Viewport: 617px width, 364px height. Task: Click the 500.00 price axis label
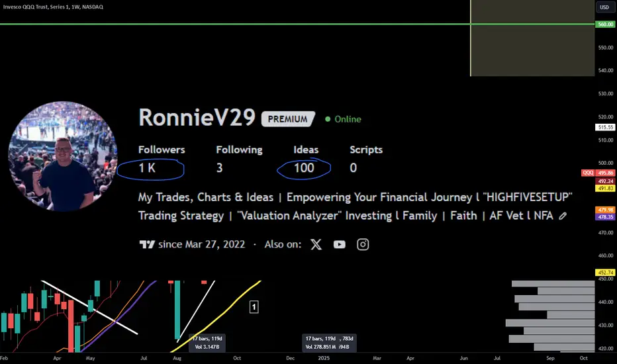click(606, 163)
